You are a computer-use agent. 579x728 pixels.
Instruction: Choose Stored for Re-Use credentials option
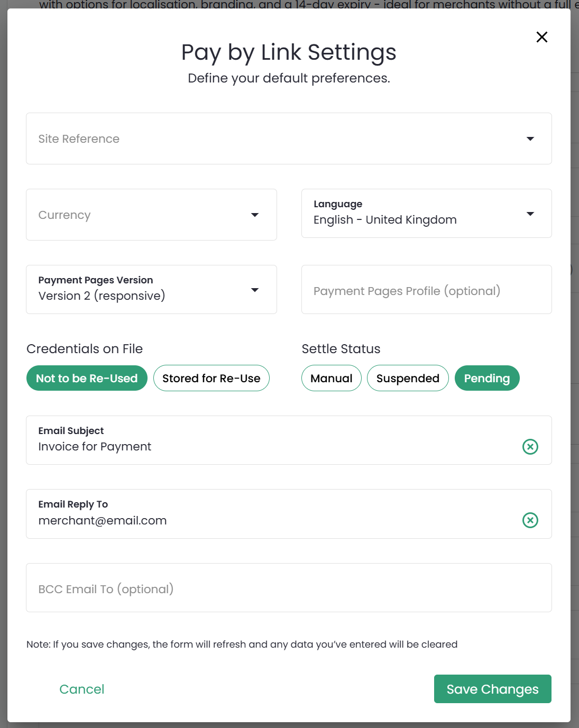point(211,378)
